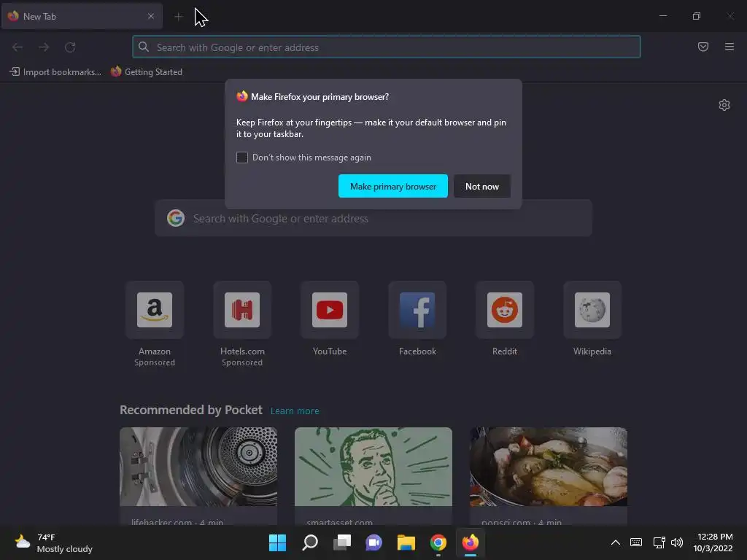Image resolution: width=747 pixels, height=560 pixels.
Task: Open new tab personalize gear icon
Action: point(724,105)
